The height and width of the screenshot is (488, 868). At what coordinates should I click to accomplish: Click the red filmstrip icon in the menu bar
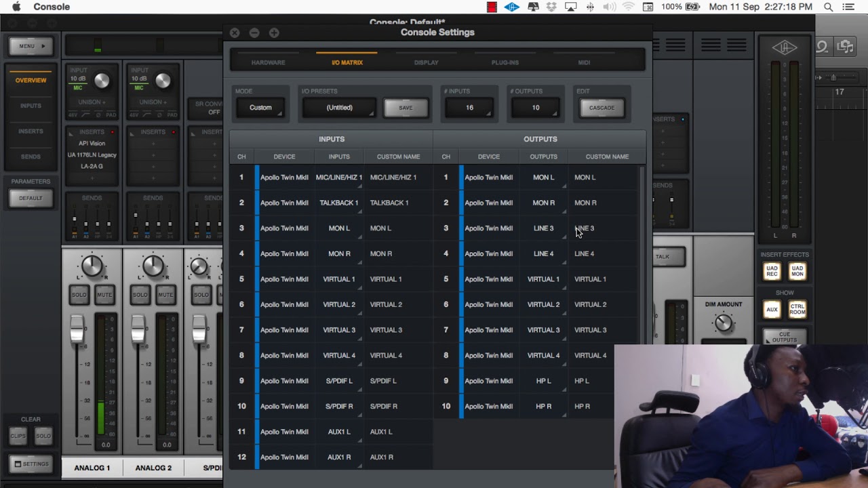[492, 7]
